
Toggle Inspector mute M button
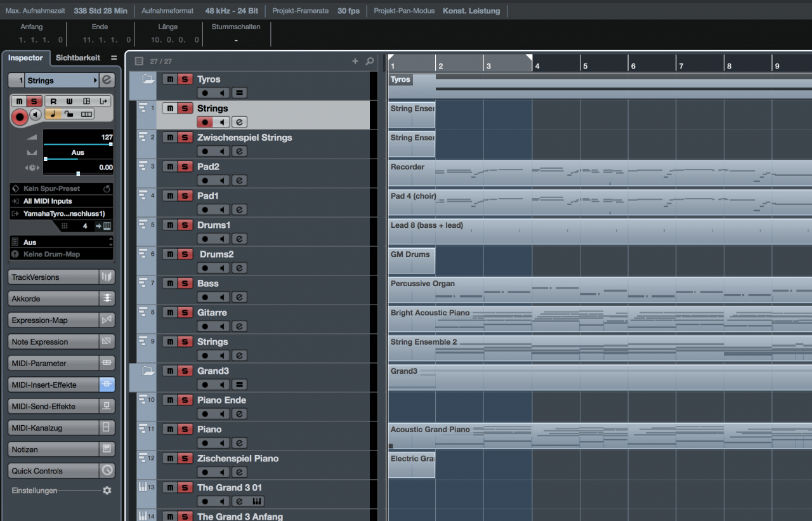point(20,102)
